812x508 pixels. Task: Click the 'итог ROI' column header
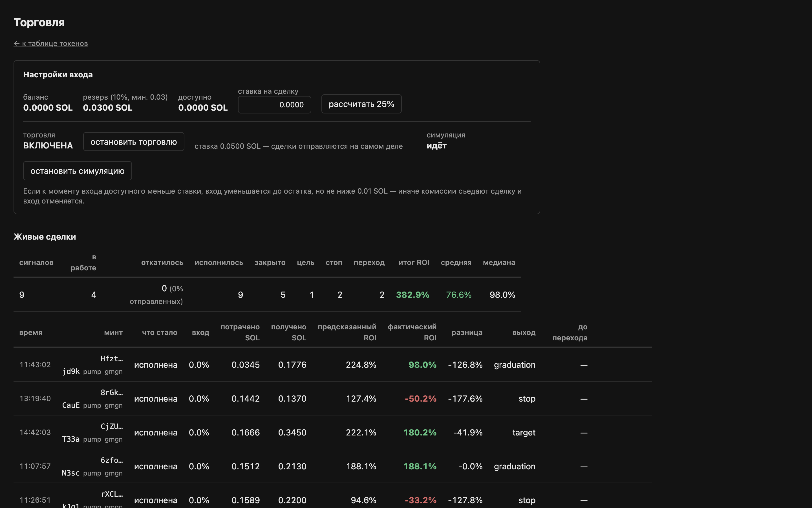[414, 262]
